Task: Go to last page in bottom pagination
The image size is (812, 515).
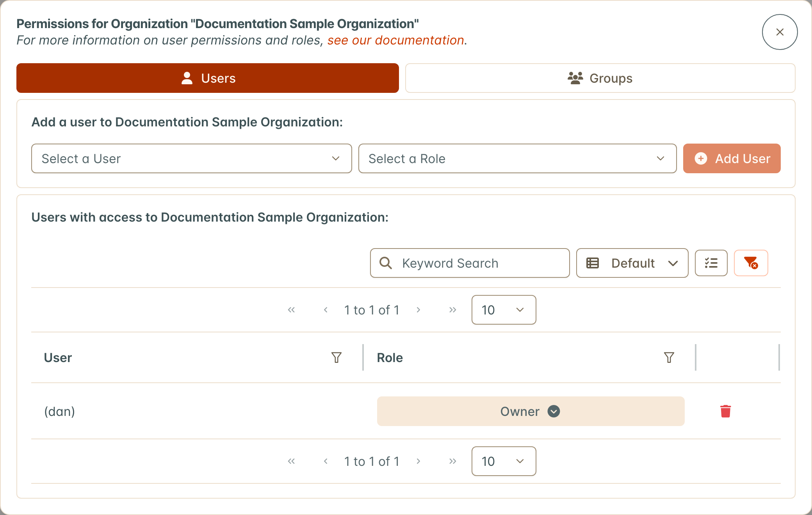Action: tap(452, 461)
